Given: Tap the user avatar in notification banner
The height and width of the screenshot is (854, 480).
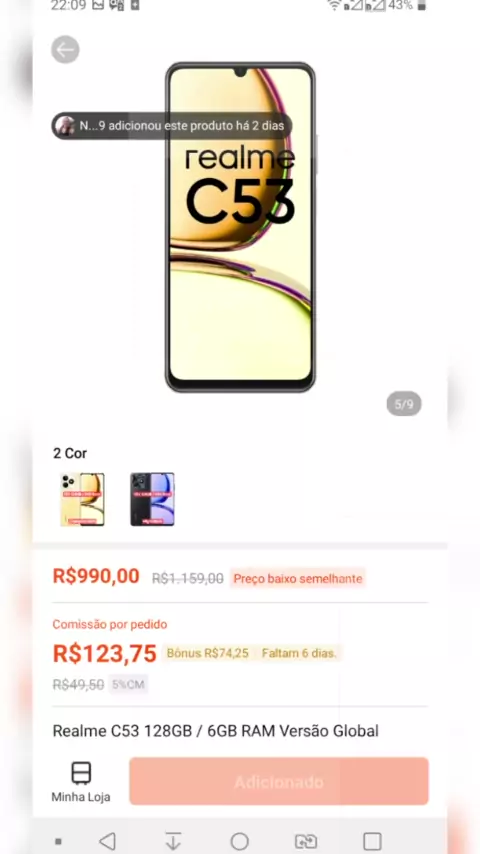Looking at the screenshot, I should coord(65,126).
